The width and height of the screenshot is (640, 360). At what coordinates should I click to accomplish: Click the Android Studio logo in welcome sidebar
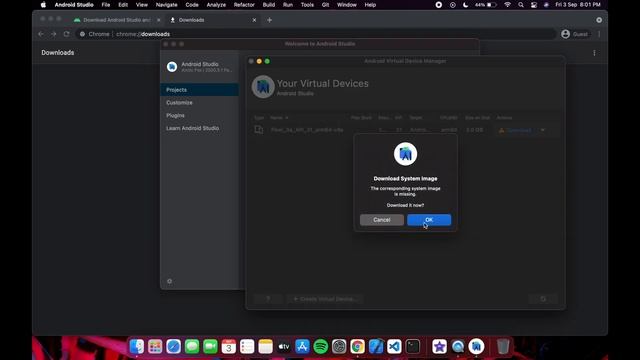(x=172, y=67)
